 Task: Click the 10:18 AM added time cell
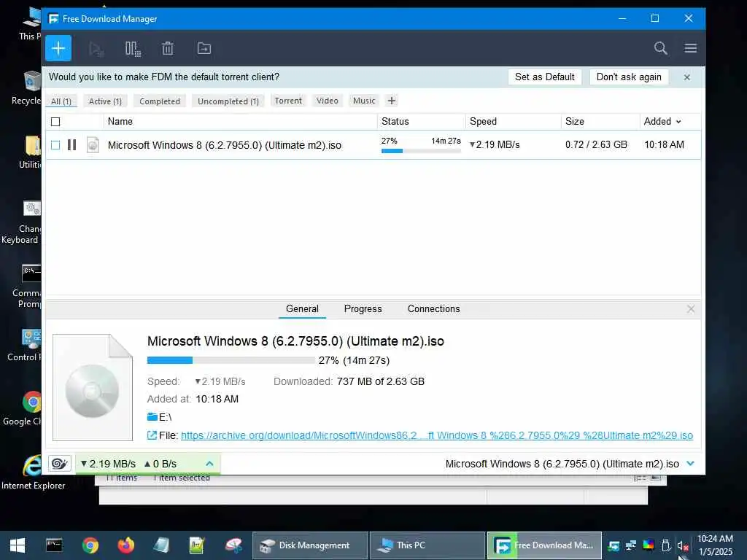coord(664,145)
